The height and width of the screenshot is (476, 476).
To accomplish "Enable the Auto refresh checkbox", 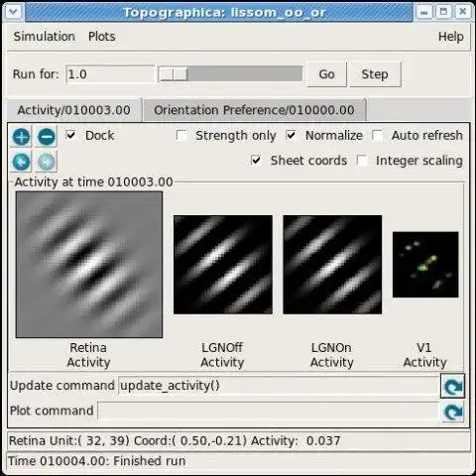I will (377, 135).
